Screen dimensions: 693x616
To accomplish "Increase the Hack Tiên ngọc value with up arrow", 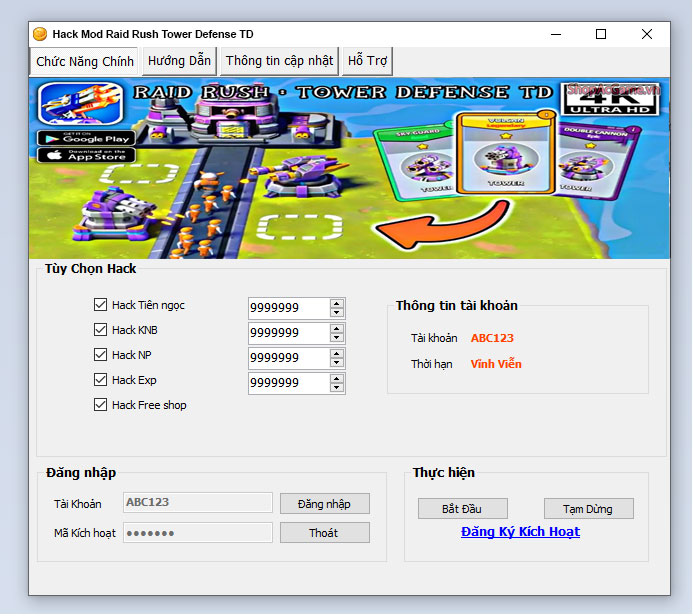I will pos(337,304).
